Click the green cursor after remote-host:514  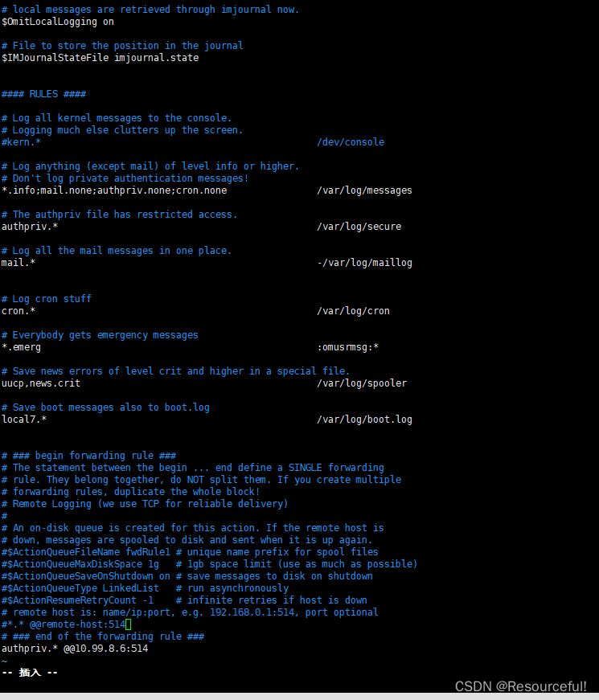(129, 624)
